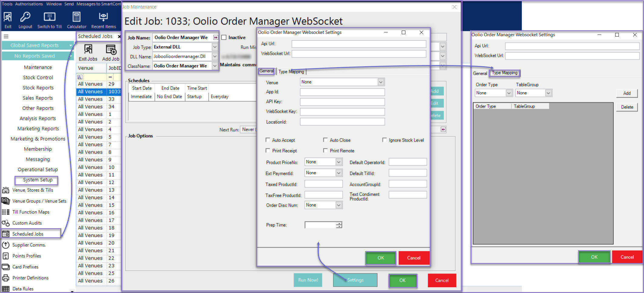
Task: Increment the Prep Time spinner
Action: coord(339,223)
